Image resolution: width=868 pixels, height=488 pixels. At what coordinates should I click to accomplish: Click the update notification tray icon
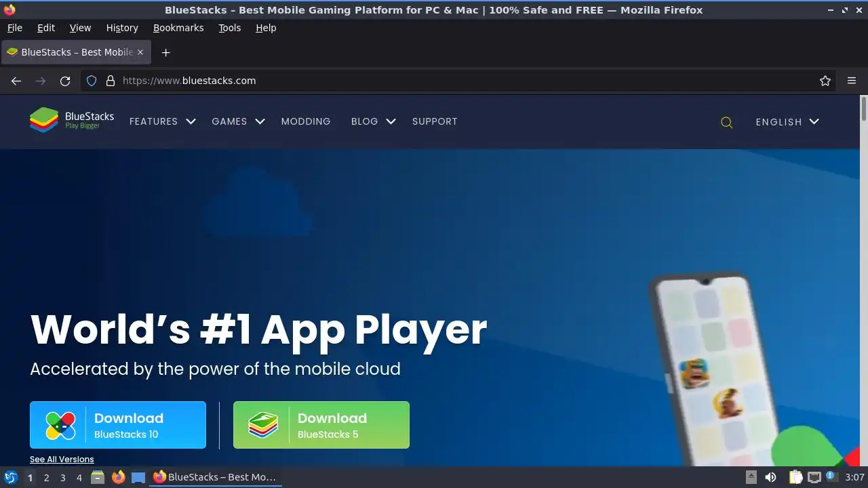point(831,476)
